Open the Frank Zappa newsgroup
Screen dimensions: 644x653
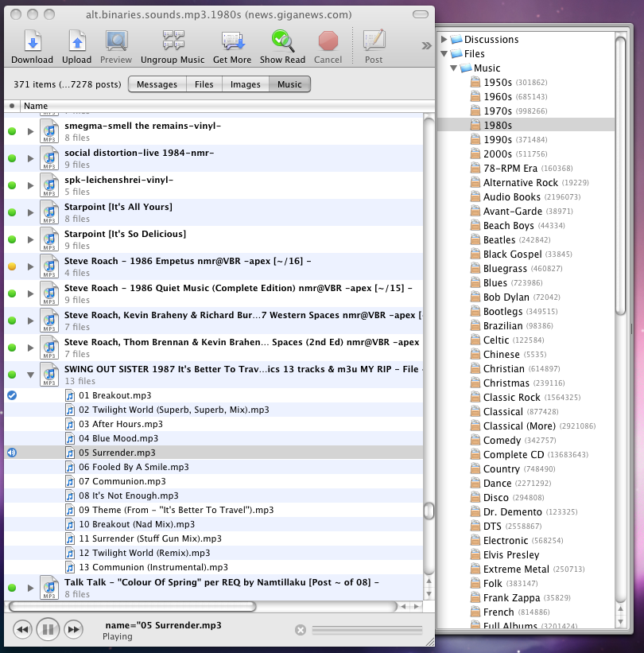click(526, 597)
